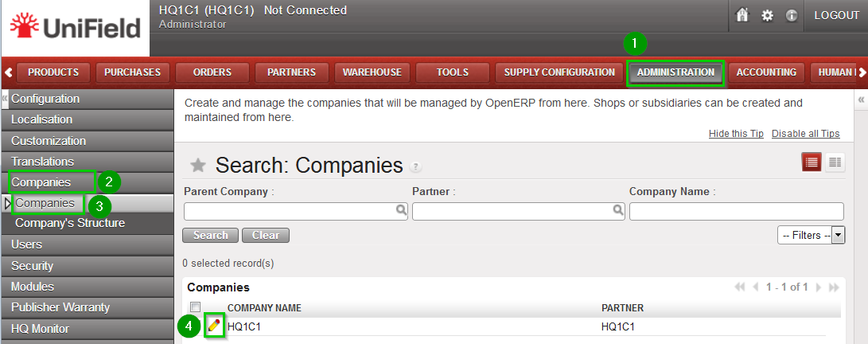
Task: Sort by the COMPANY NAME column header
Action: click(265, 308)
